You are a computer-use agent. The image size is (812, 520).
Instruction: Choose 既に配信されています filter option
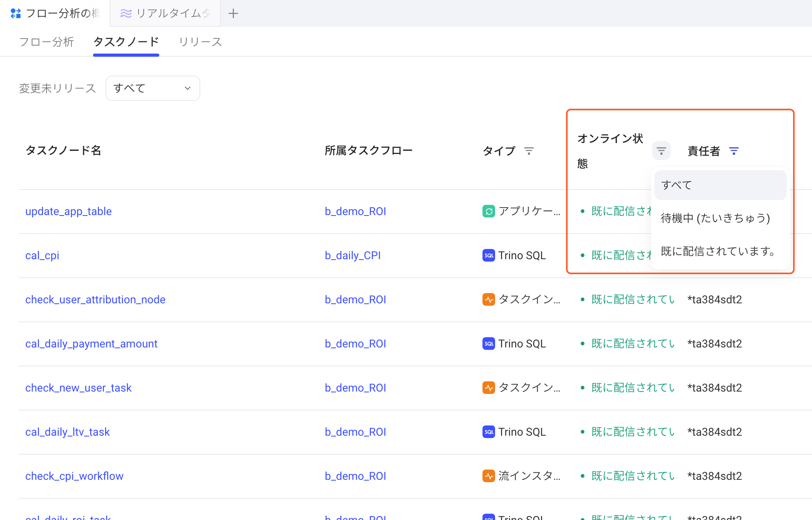click(x=720, y=251)
